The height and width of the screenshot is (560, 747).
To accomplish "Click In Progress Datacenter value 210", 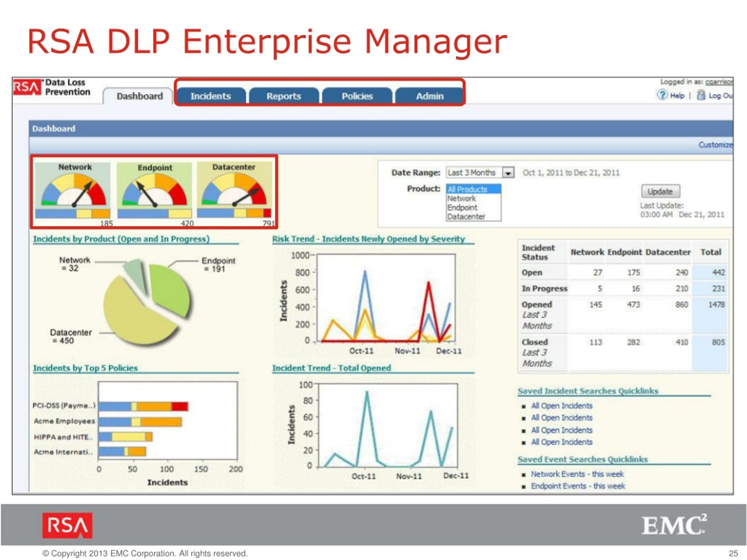I will pos(682,289).
